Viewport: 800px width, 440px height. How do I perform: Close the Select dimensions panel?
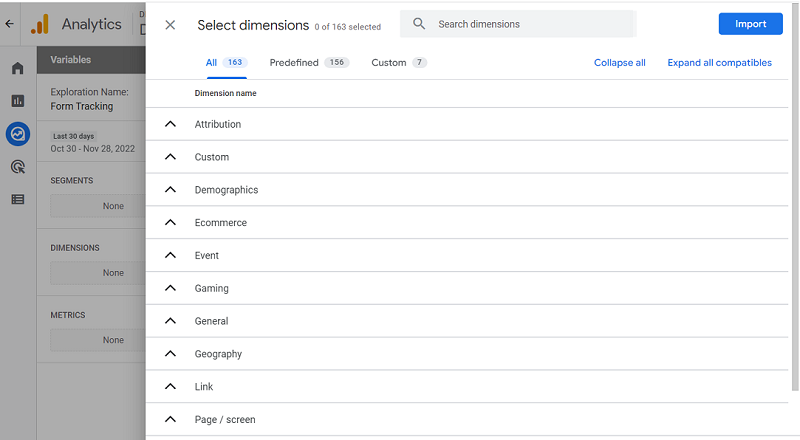point(170,24)
